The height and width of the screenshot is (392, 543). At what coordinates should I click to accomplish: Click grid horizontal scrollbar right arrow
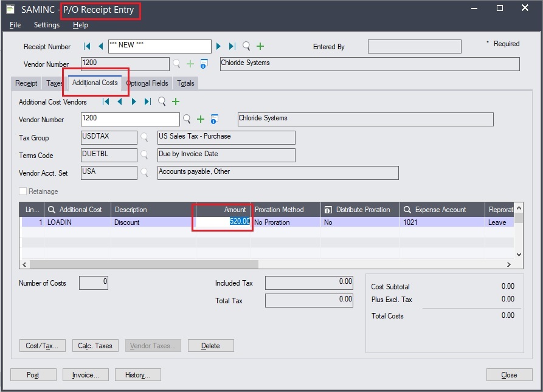coord(509,264)
